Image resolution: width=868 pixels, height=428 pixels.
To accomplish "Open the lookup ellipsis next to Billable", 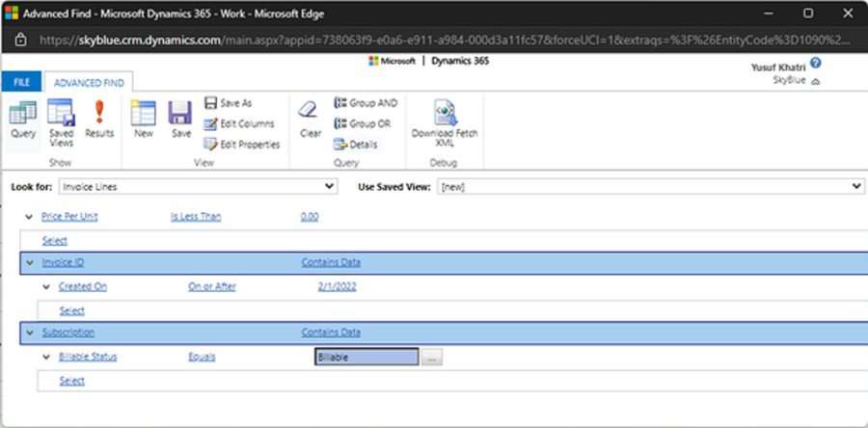I will [x=432, y=358].
